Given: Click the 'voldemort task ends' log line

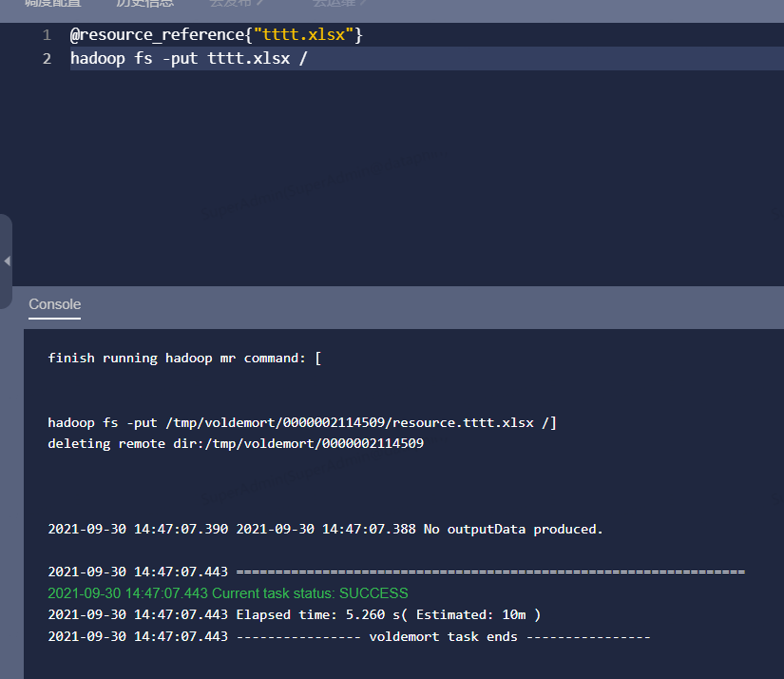Looking at the screenshot, I should tap(349, 636).
